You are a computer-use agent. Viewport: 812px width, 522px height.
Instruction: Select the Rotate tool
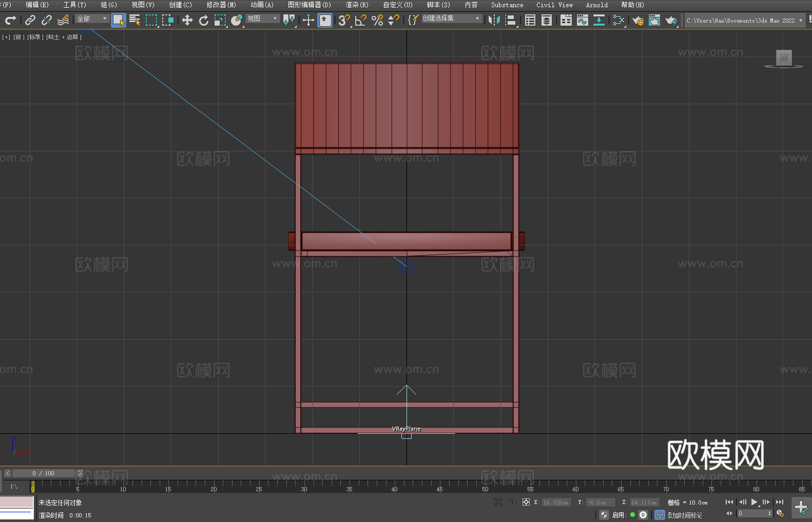pyautogui.click(x=204, y=20)
